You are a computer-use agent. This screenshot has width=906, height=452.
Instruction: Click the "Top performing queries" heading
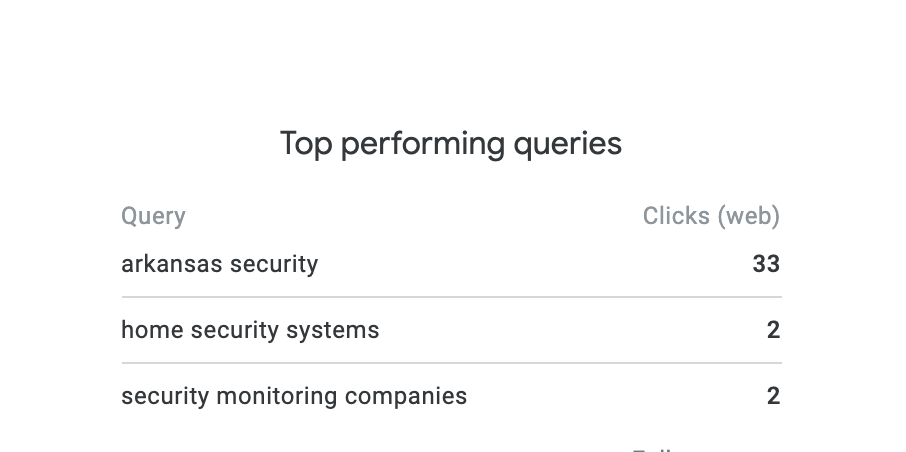click(451, 144)
